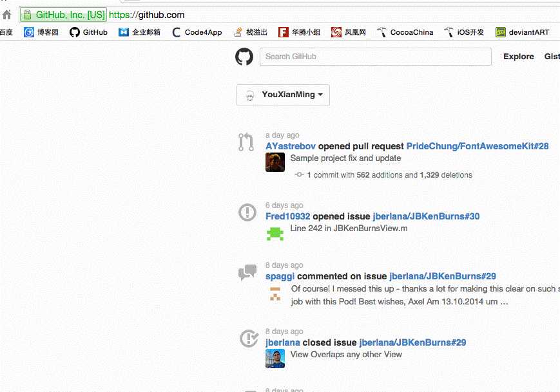560x392 pixels.
Task: Click jberlana's avatar photo
Action: point(275,359)
